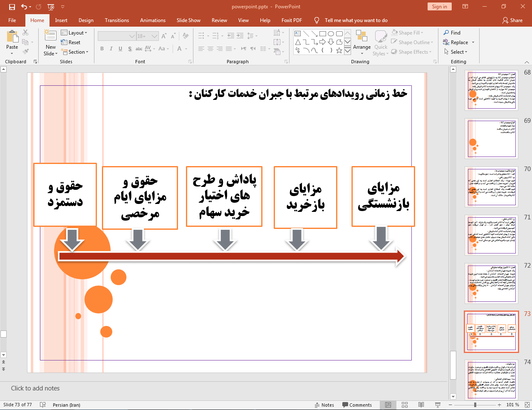Start Slide Show from status bar icon
This screenshot has height=410, width=532.
(x=438, y=405)
